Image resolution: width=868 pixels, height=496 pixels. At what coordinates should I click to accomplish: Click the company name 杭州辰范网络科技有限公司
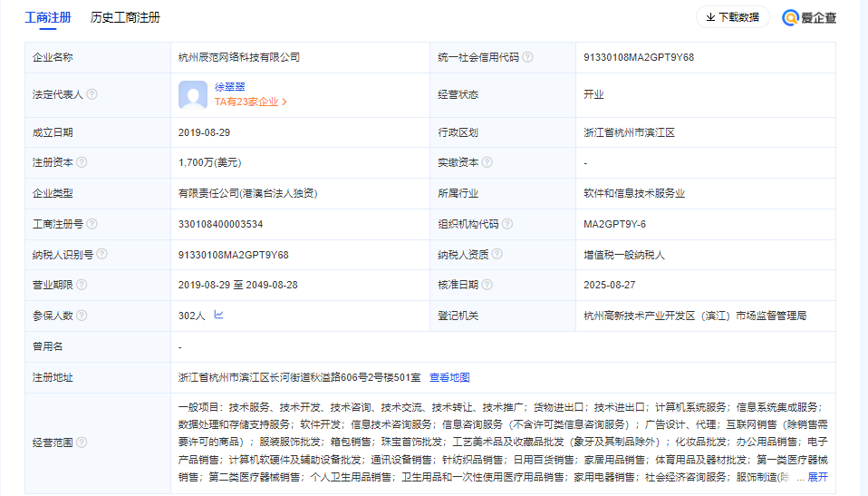(239, 57)
